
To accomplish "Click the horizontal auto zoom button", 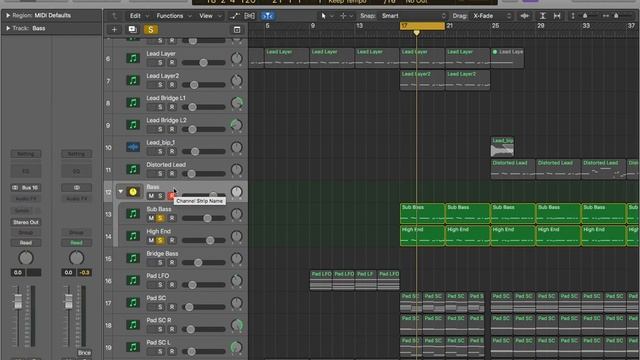I will coord(557,16).
